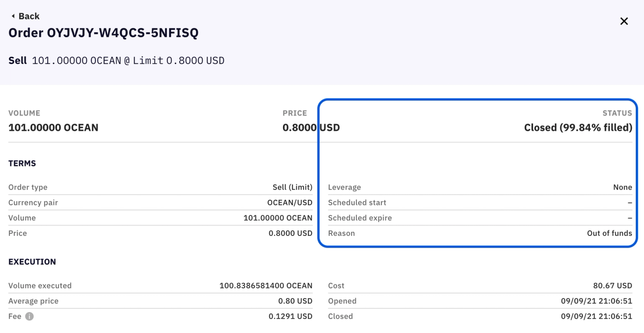Click the OCEAN/USD currency pair value

coord(290,202)
